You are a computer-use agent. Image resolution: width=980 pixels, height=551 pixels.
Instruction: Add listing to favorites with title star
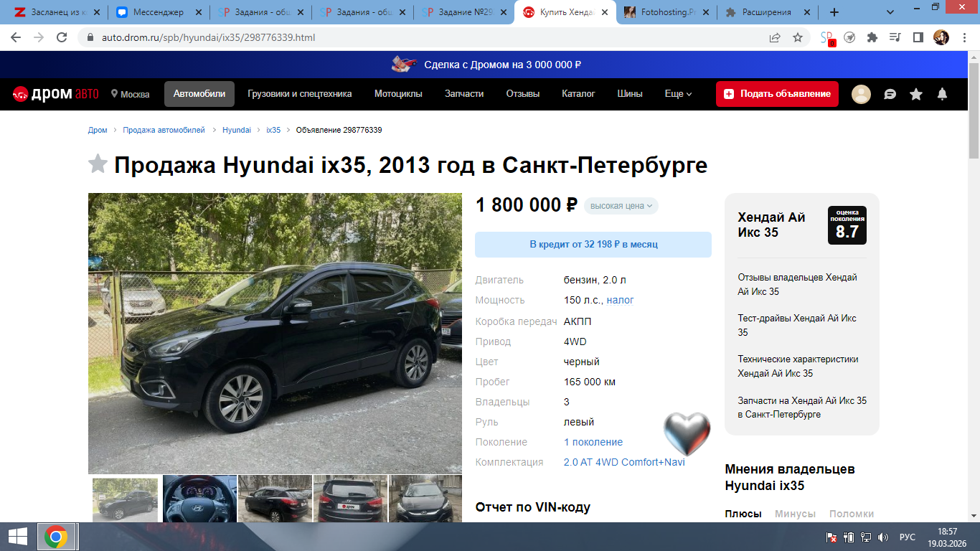(x=98, y=164)
